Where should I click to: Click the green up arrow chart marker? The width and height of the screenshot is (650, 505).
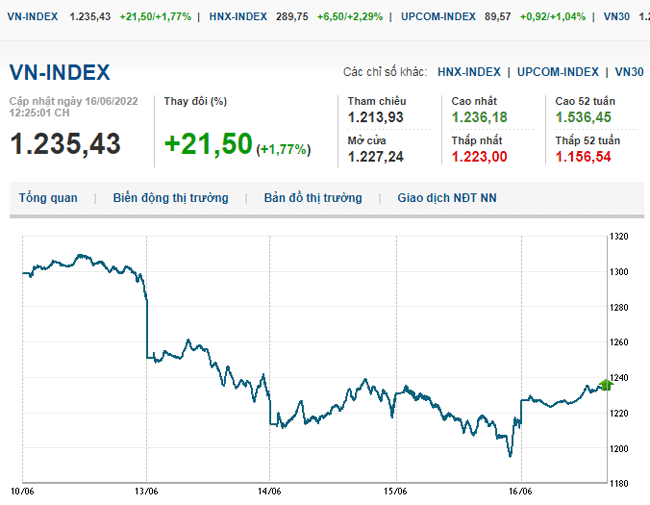605,384
